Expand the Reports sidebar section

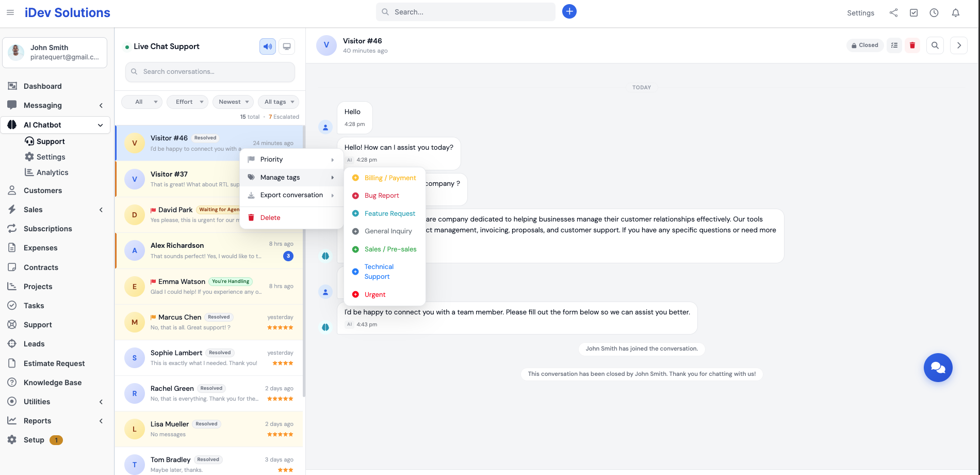pos(56,421)
